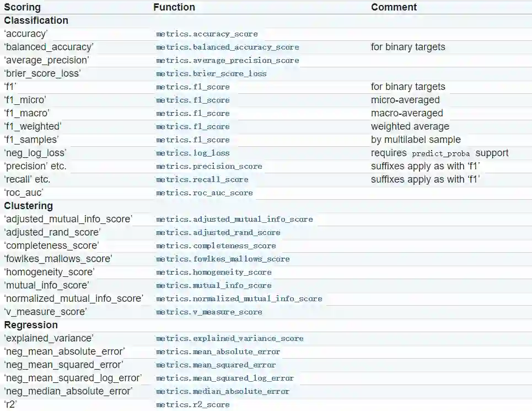Follow the metrics.roc_auc_score link
Screen dimensions: 532x411
[x=204, y=193]
